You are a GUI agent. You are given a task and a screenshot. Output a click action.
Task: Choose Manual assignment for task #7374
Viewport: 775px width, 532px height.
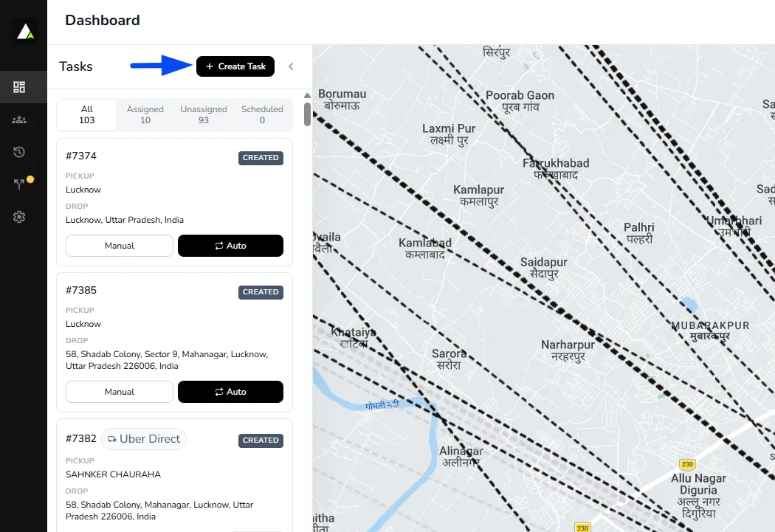(x=119, y=246)
